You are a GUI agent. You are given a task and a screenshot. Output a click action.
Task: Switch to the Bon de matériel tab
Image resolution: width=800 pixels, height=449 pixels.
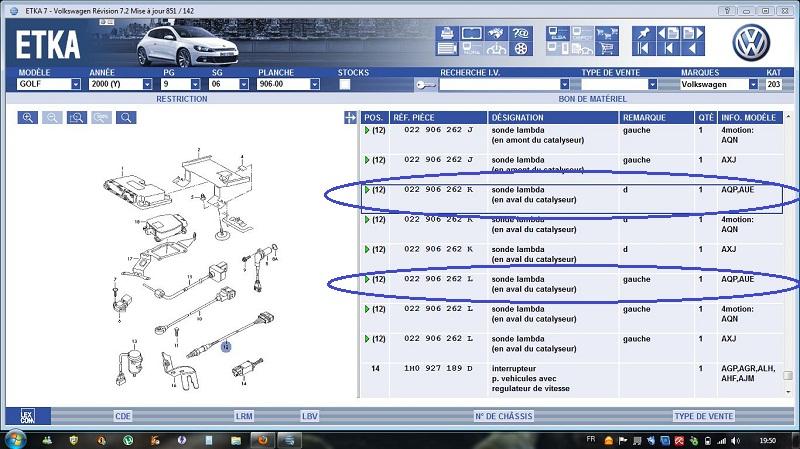pos(592,99)
